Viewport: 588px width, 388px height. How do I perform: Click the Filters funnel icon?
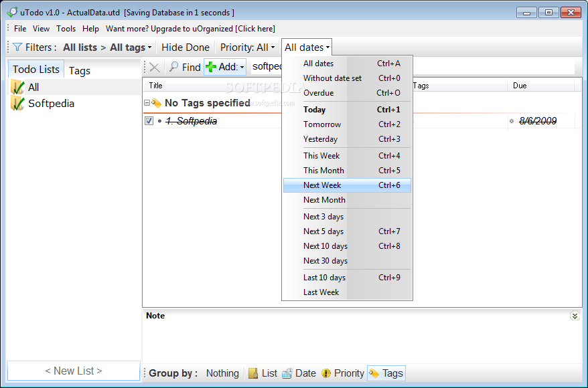click(x=17, y=47)
